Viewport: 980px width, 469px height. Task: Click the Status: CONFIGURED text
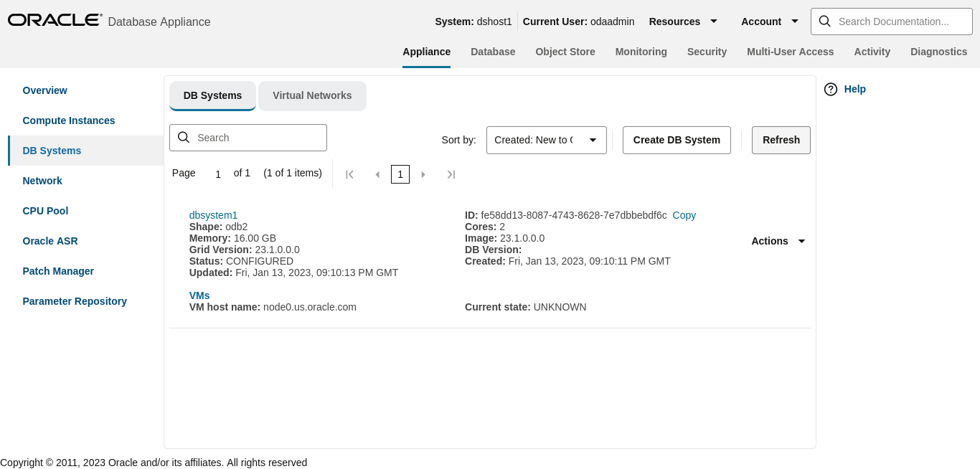point(241,261)
